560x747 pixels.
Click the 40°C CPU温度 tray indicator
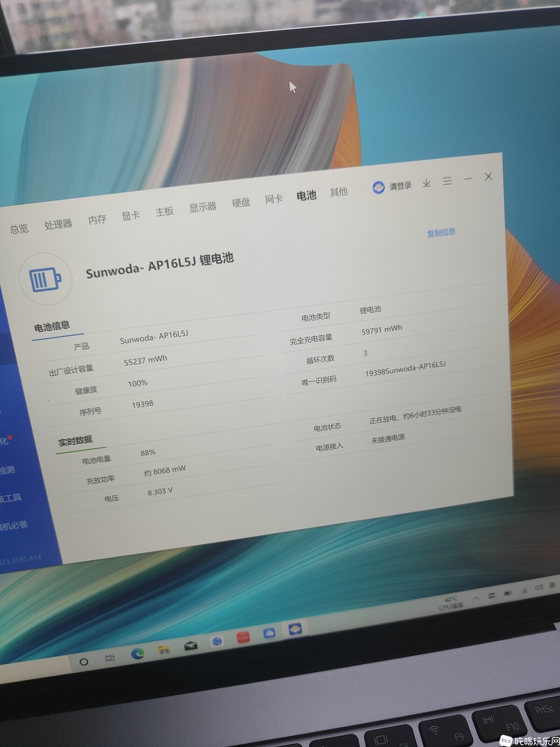click(x=450, y=602)
